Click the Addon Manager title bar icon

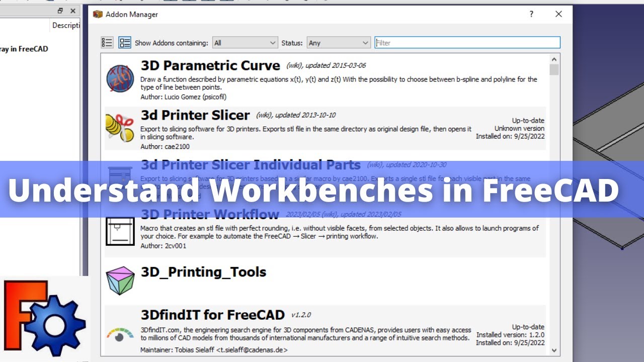pos(98,14)
